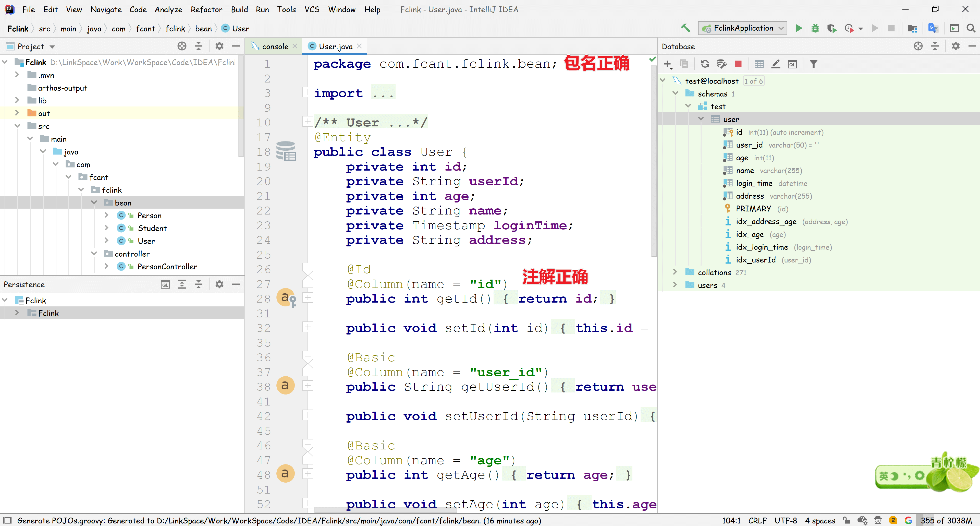
Task: Click the entity database gutter icon at line 18
Action: tap(286, 151)
